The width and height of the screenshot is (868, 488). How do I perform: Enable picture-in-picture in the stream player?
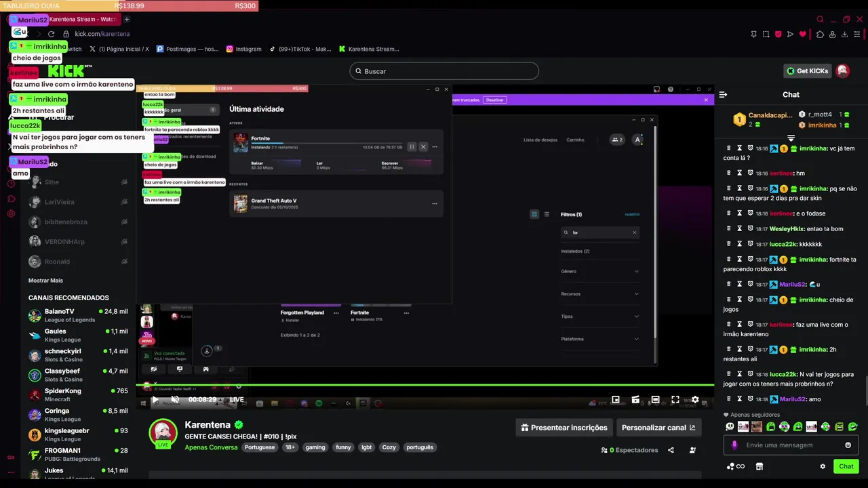pos(616,400)
